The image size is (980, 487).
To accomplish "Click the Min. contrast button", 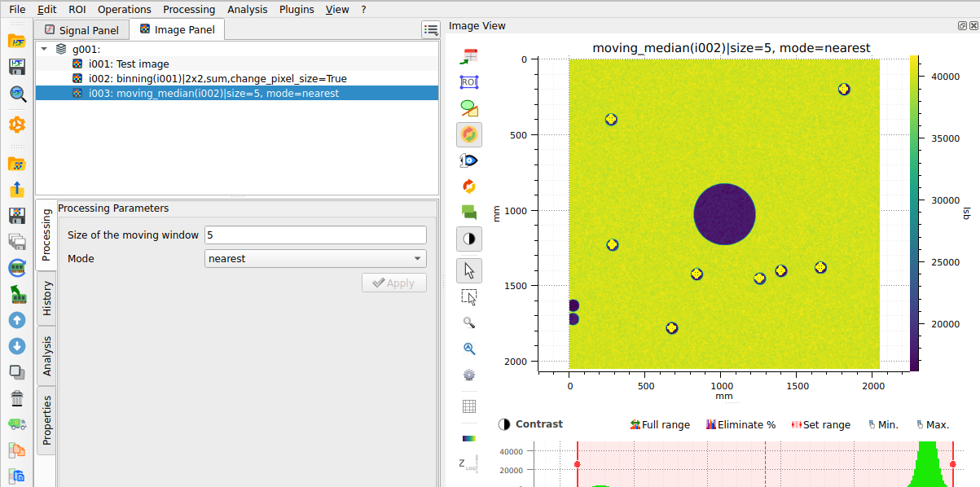I will pos(882,424).
